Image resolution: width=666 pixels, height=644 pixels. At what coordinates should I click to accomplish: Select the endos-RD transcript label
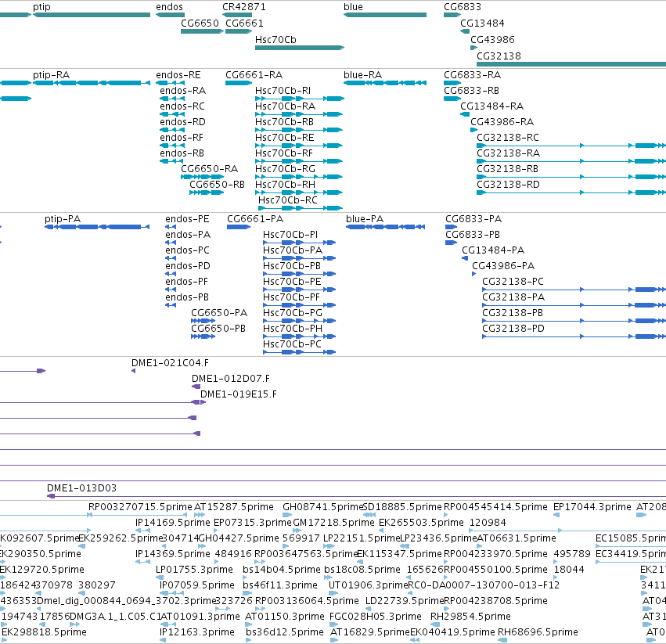click(x=182, y=122)
